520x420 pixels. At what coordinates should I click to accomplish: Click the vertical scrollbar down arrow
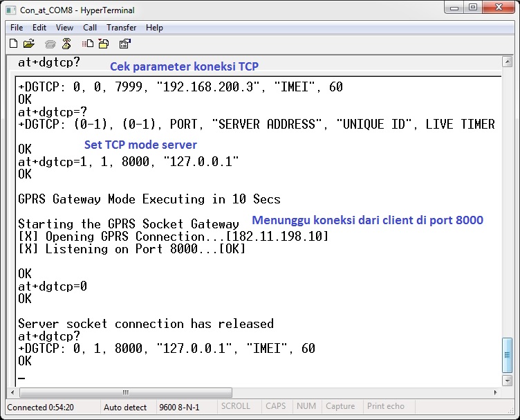coord(508,381)
